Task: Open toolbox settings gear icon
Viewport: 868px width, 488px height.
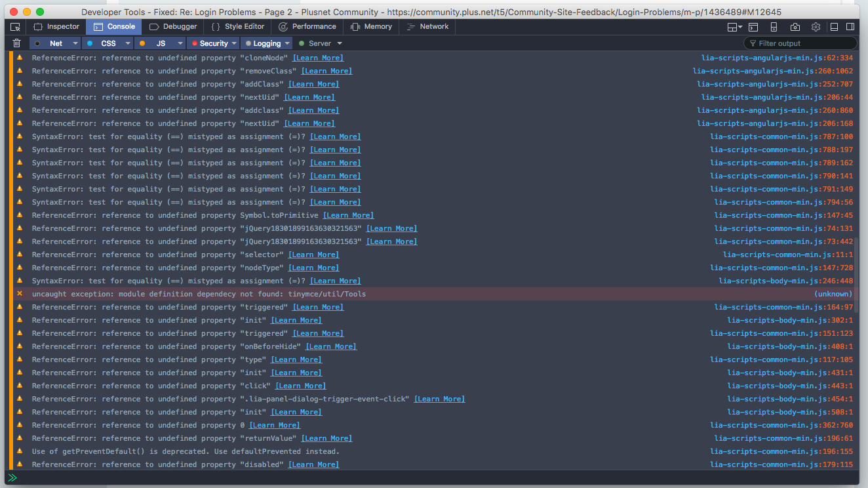Action: [x=816, y=27]
